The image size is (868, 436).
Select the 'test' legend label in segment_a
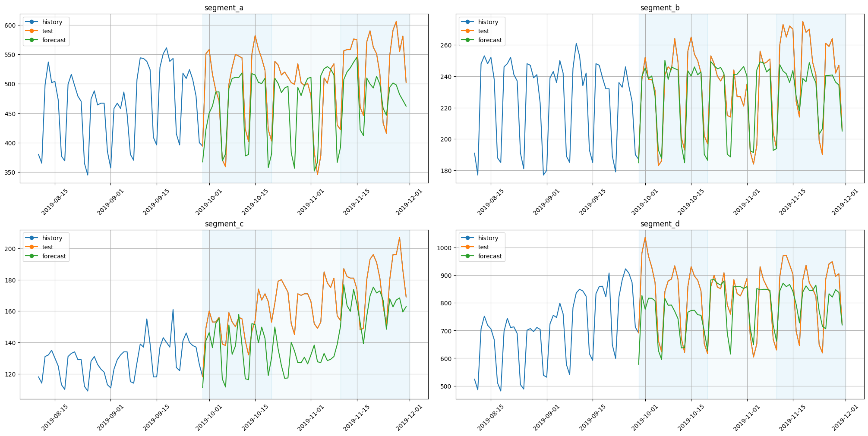(x=48, y=31)
